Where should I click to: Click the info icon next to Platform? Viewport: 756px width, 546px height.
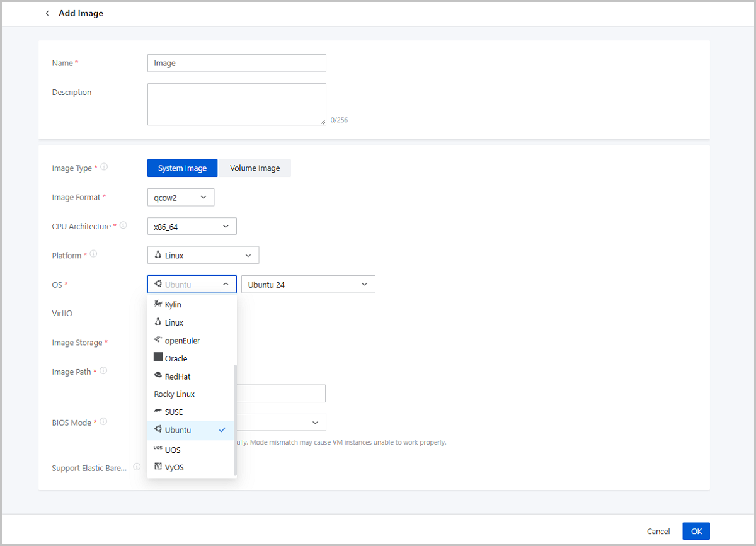[94, 254]
